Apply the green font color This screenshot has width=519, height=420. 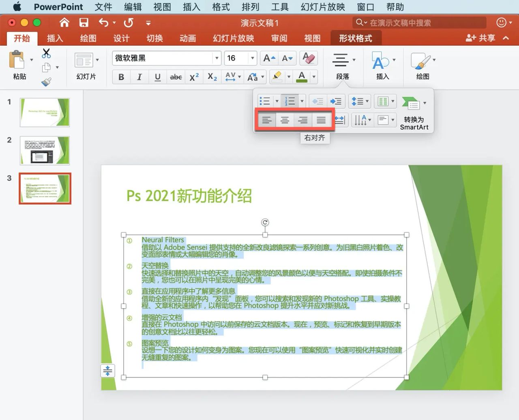(302, 77)
